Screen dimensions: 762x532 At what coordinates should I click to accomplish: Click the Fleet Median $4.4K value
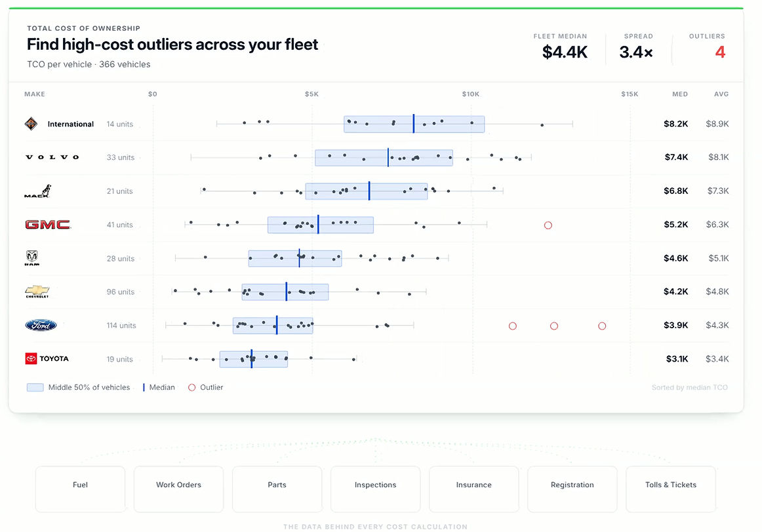tap(565, 52)
